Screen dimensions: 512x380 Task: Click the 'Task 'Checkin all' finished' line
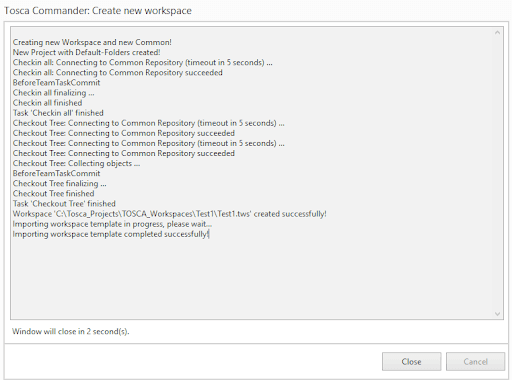pyautogui.click(x=58, y=113)
